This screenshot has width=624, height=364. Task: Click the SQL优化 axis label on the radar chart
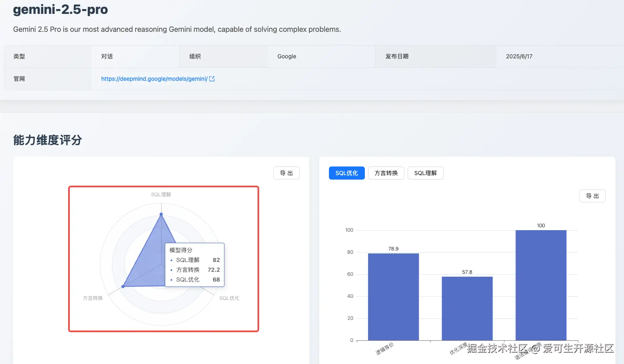click(x=229, y=298)
